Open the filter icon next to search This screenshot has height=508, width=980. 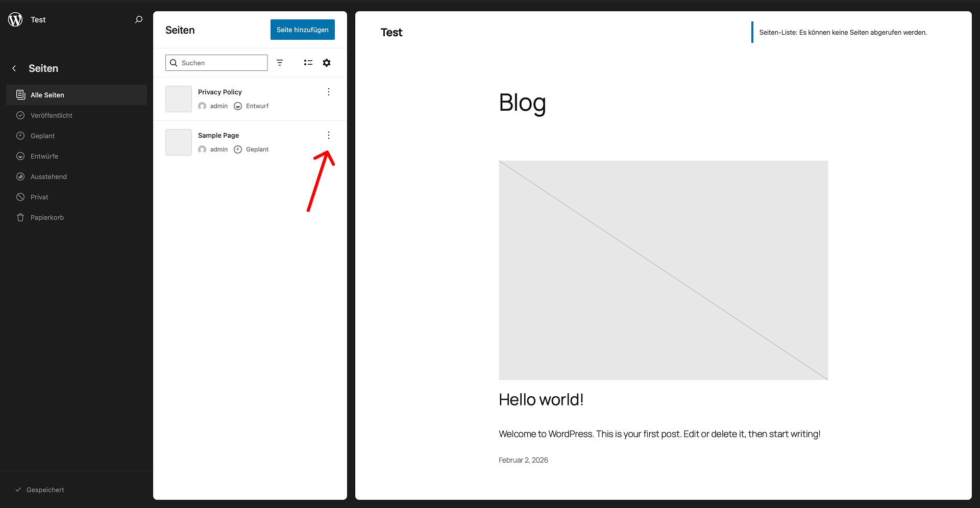[280, 63]
